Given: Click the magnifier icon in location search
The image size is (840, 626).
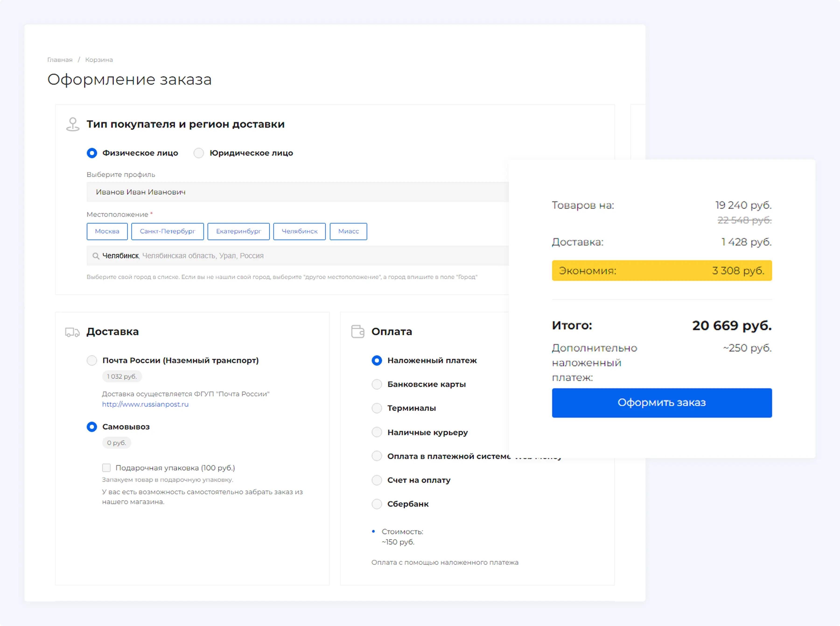Looking at the screenshot, I should (96, 256).
